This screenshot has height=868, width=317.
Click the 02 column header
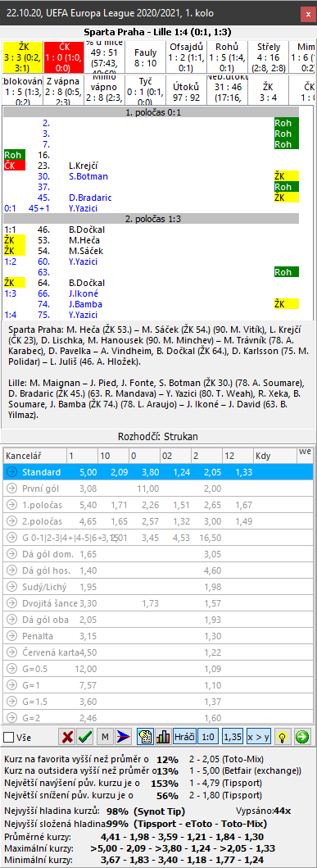[x=174, y=457]
